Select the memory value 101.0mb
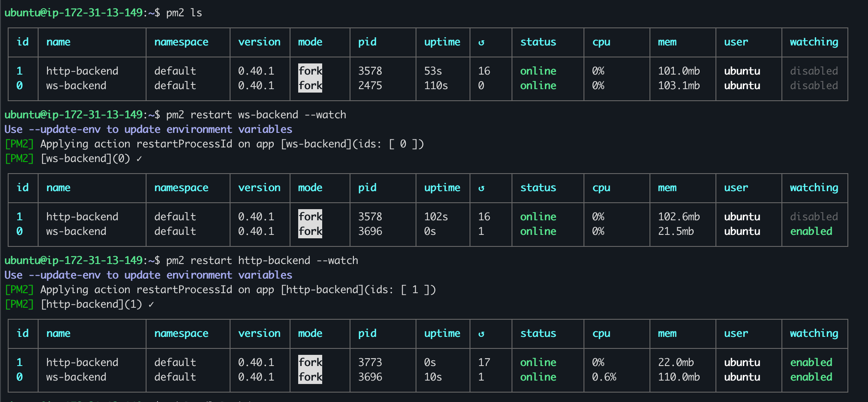The width and height of the screenshot is (868, 402). pyautogui.click(x=679, y=71)
